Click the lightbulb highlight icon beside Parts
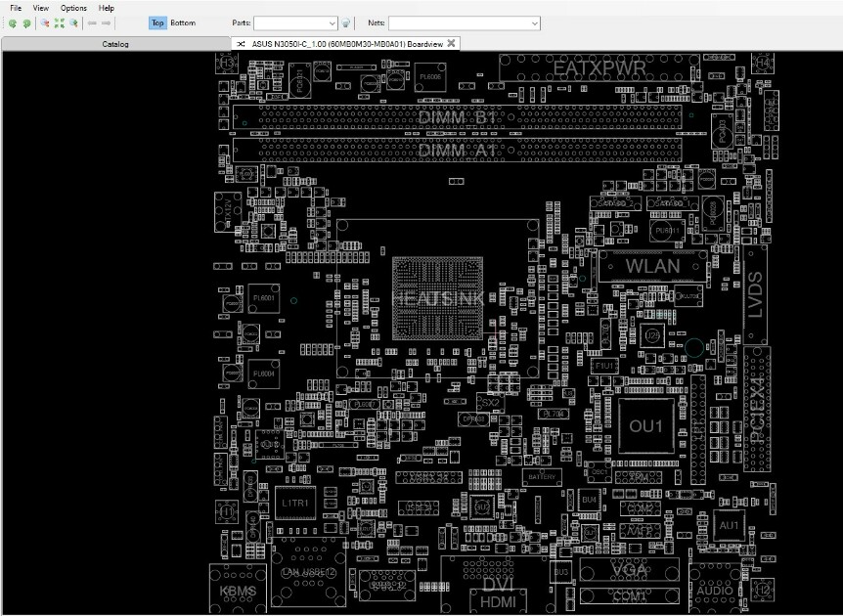The image size is (843, 616). (345, 23)
